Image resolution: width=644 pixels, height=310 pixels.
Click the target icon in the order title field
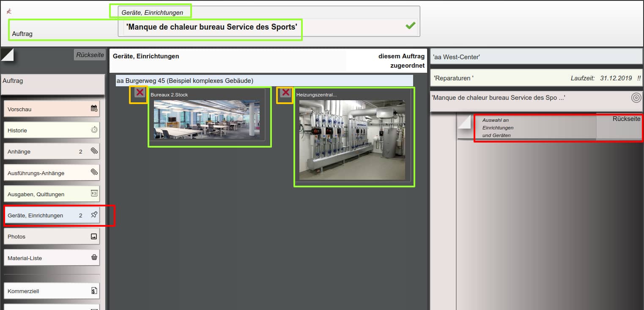click(x=636, y=98)
